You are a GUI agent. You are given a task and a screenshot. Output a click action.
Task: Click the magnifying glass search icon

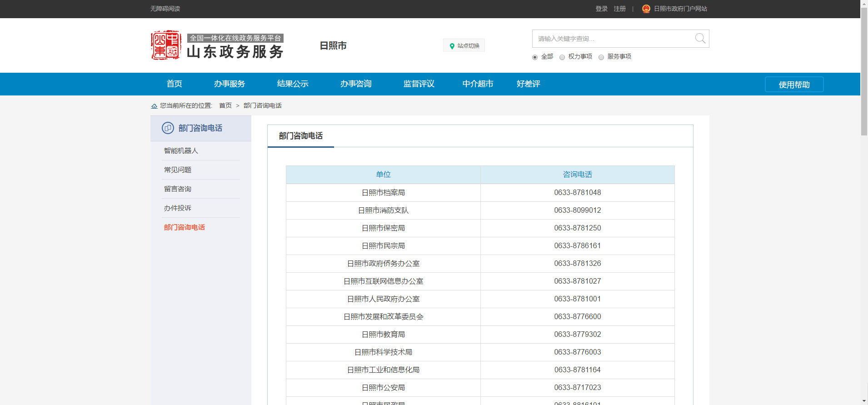(x=700, y=39)
